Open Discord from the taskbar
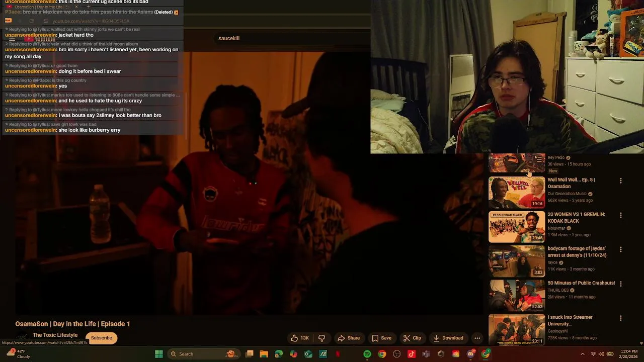The width and height of the screenshot is (644, 362). 471,354
